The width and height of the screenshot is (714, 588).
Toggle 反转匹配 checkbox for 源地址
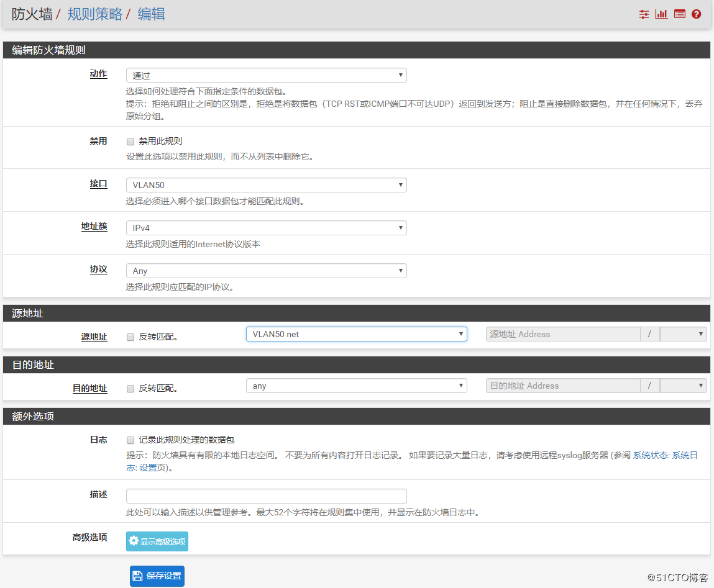tap(130, 337)
